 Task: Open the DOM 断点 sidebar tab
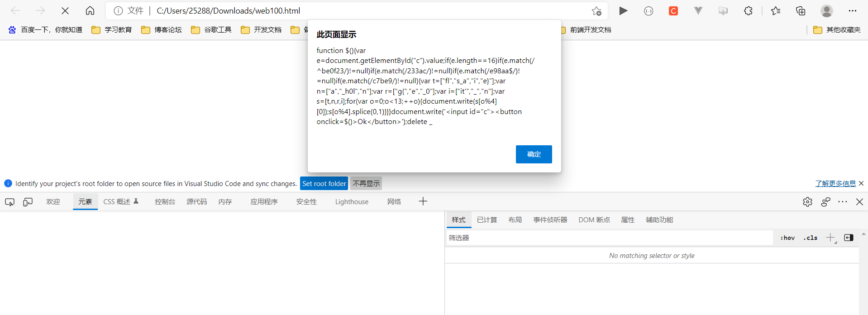594,220
